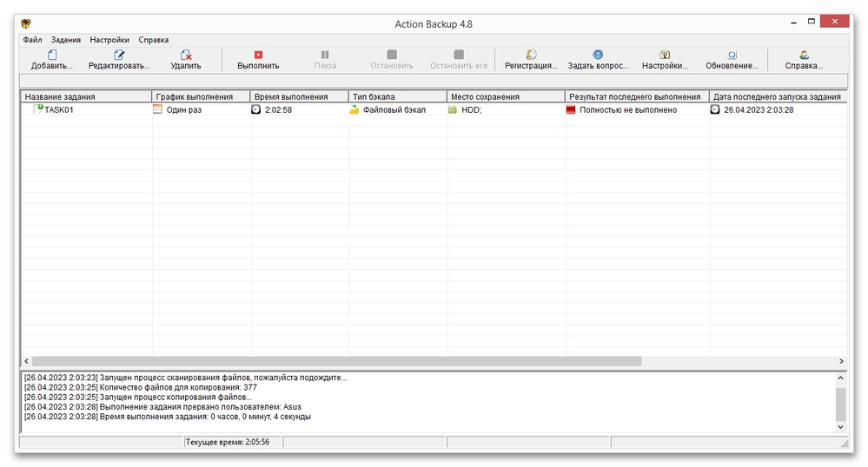Click the Справка toolbar icon
This screenshot has height=467, width=868.
[x=804, y=55]
